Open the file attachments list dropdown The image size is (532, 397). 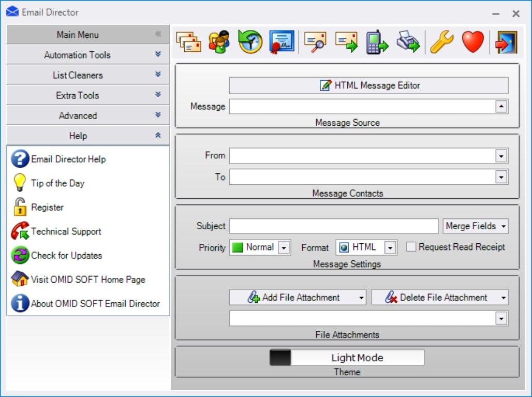pyautogui.click(x=501, y=318)
